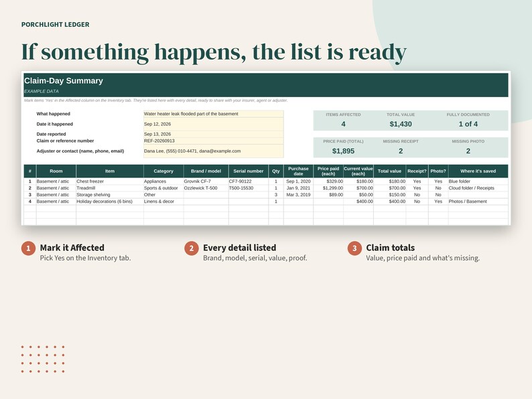Click the $1,299.00 price paid cell
The width and height of the screenshot is (532, 399).
(328, 188)
